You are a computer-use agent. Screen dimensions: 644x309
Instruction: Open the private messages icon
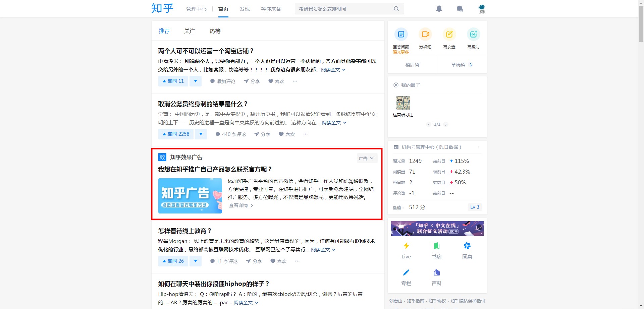460,9
